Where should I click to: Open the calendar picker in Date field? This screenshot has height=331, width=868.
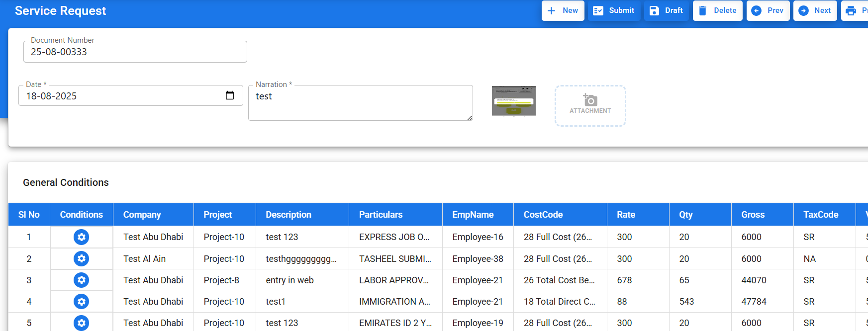point(230,95)
